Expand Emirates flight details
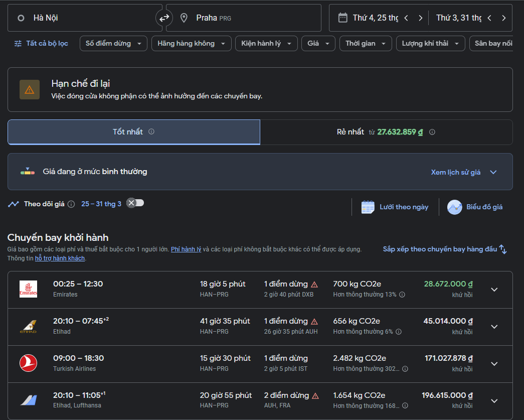 pos(494,290)
